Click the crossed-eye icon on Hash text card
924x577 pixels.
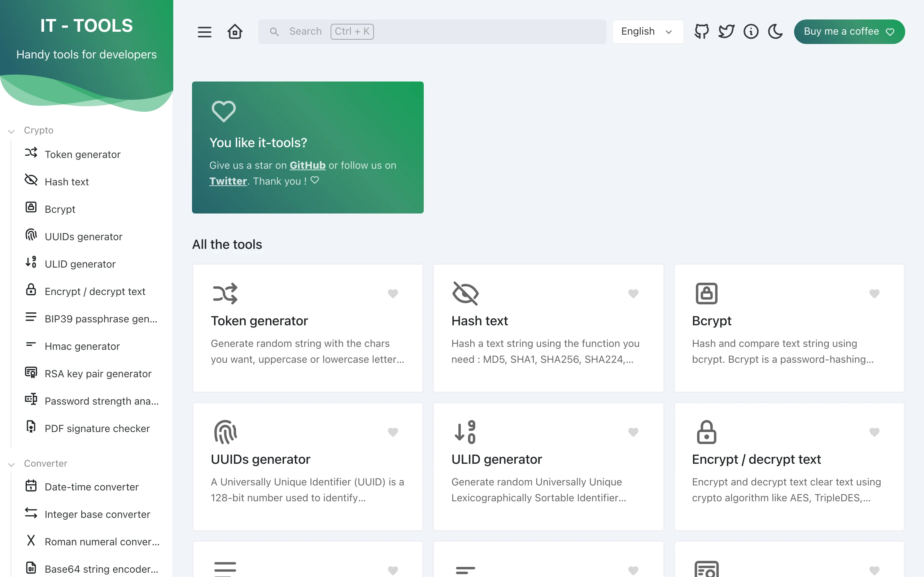465,294
